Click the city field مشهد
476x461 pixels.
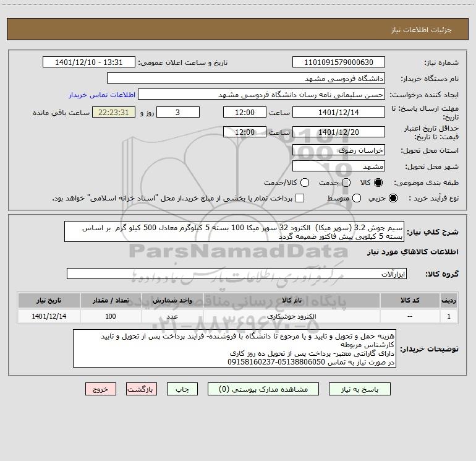coord(339,166)
